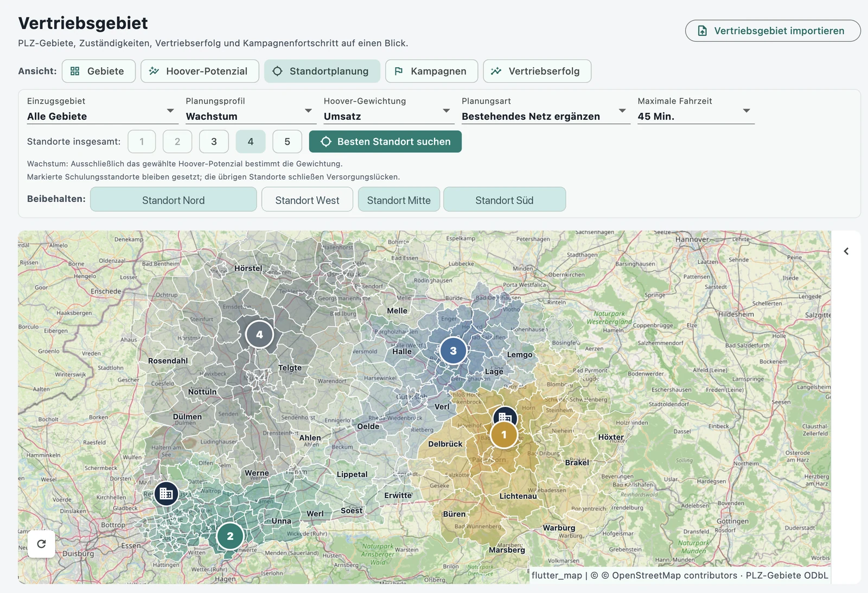Viewport: 868px width, 593px height.
Task: Toggle keeping Standort West
Action: 307,200
